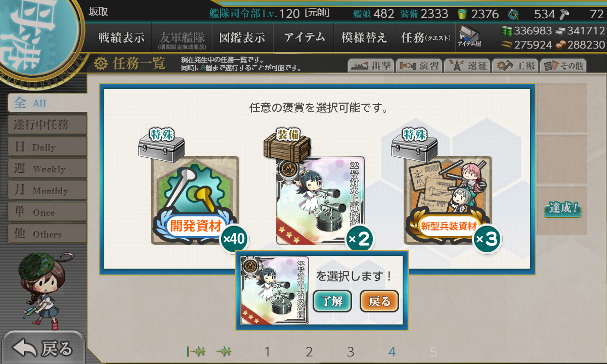
Task: Jump to first page arrow icon
Action: [196, 351]
